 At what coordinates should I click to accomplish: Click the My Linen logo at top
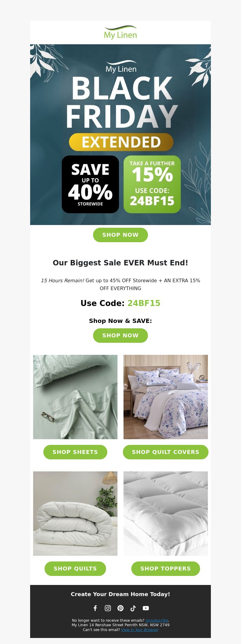(120, 33)
